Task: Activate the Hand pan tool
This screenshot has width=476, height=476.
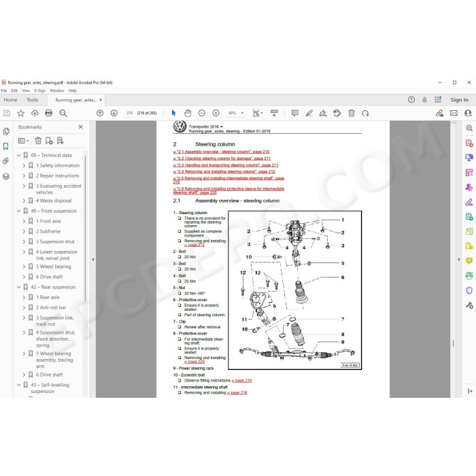Action: 188,114
